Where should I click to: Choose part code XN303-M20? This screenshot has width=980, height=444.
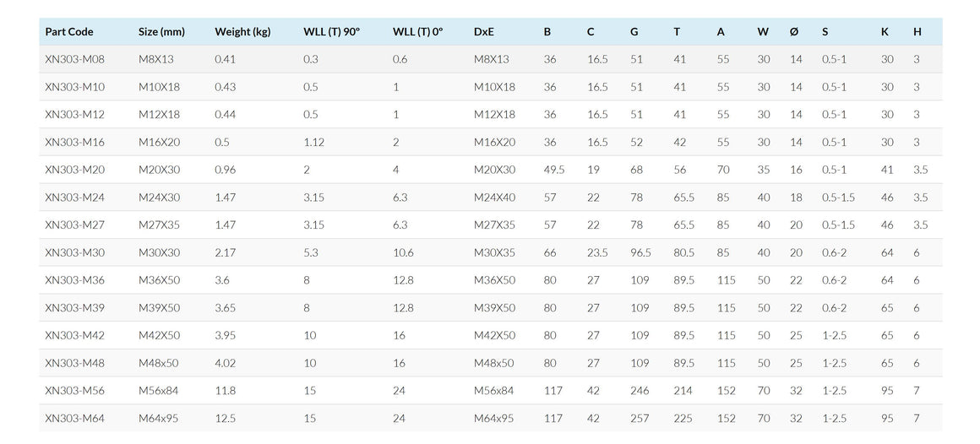pyautogui.click(x=74, y=170)
